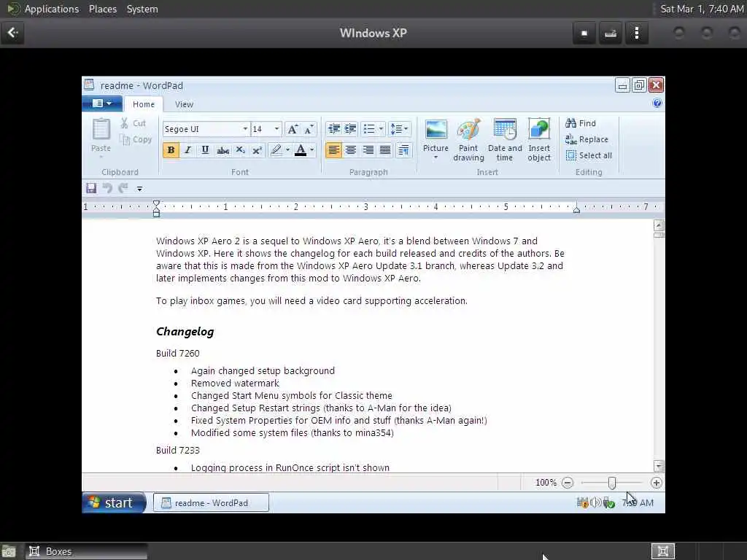The image size is (747, 560).
Task: Open the line spacing dropdown
Action: pos(399,128)
